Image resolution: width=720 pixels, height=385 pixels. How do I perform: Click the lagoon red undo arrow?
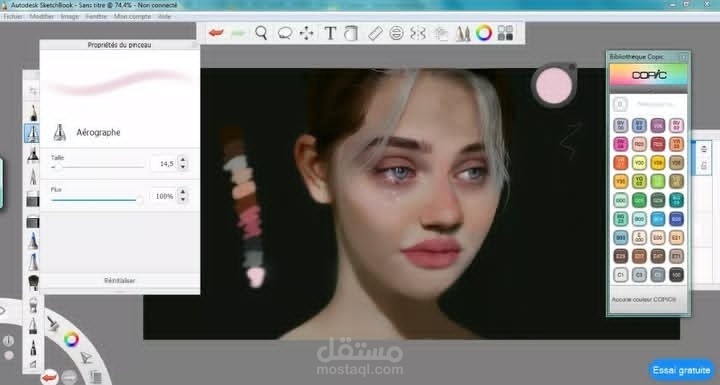[x=49, y=378]
